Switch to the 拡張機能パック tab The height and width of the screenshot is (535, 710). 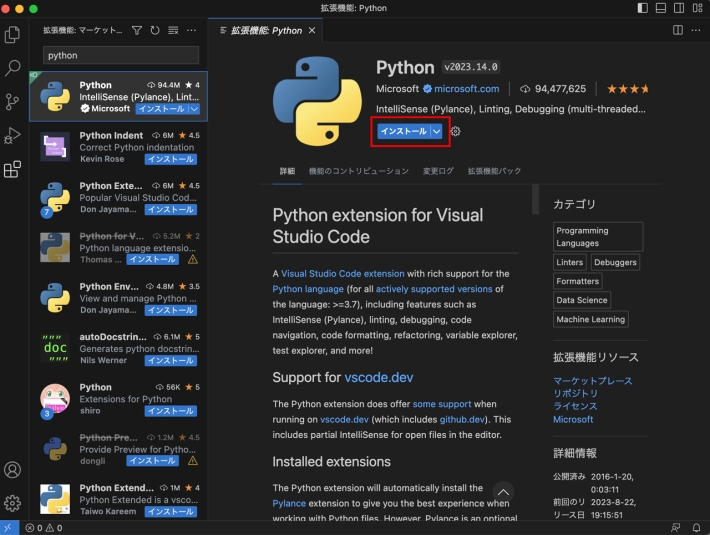click(494, 171)
